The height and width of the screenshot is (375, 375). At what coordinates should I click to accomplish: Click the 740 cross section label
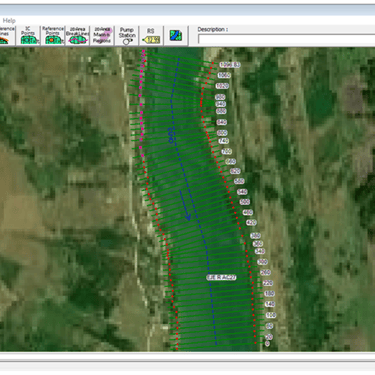[x=223, y=141]
